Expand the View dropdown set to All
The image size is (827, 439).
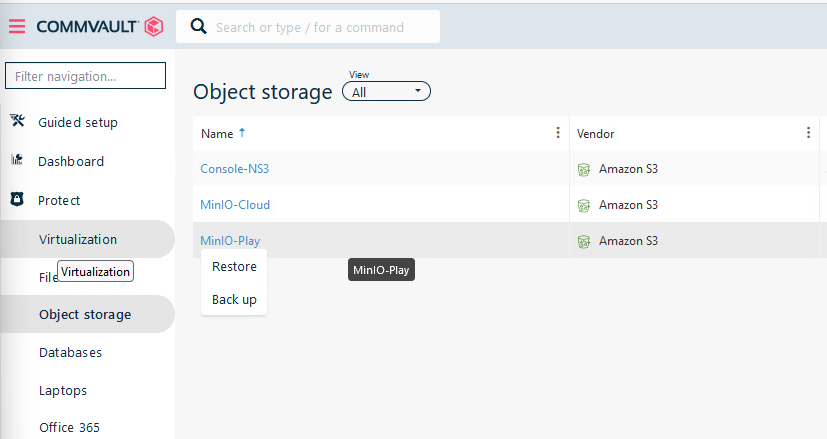(x=386, y=92)
